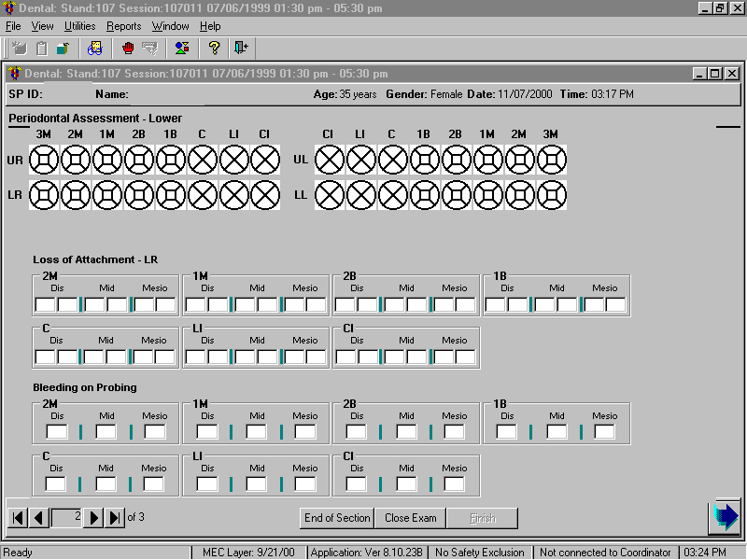This screenshot has width=747, height=560.
Task: Click the eyeglasses review icon in toolbar
Action: pyautogui.click(x=94, y=48)
